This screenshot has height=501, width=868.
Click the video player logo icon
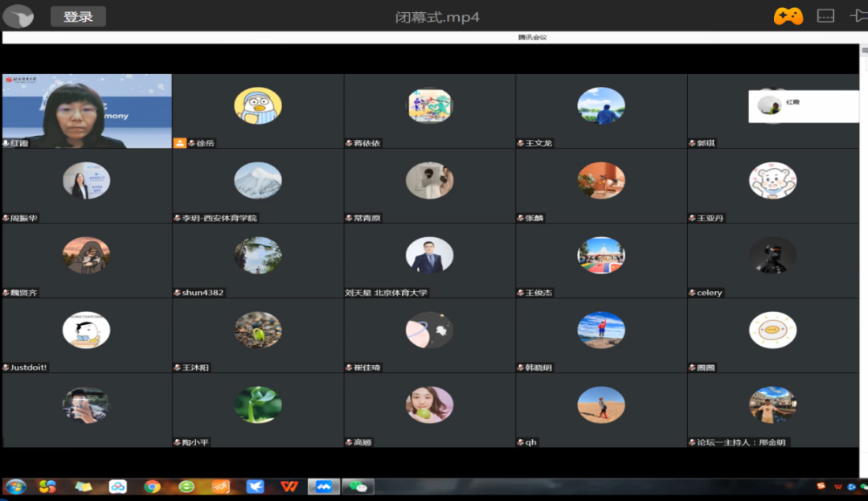(x=18, y=16)
